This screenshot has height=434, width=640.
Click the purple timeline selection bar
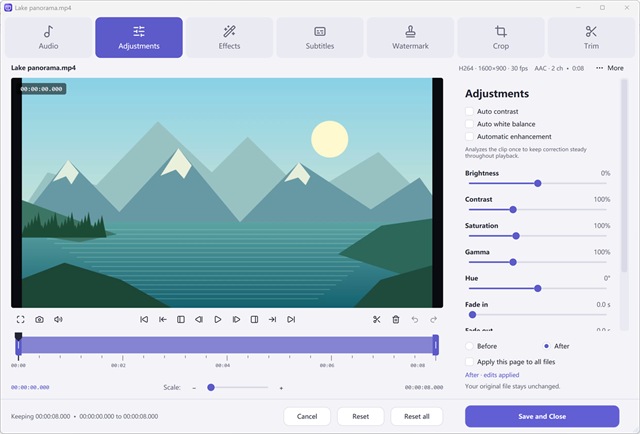point(227,345)
